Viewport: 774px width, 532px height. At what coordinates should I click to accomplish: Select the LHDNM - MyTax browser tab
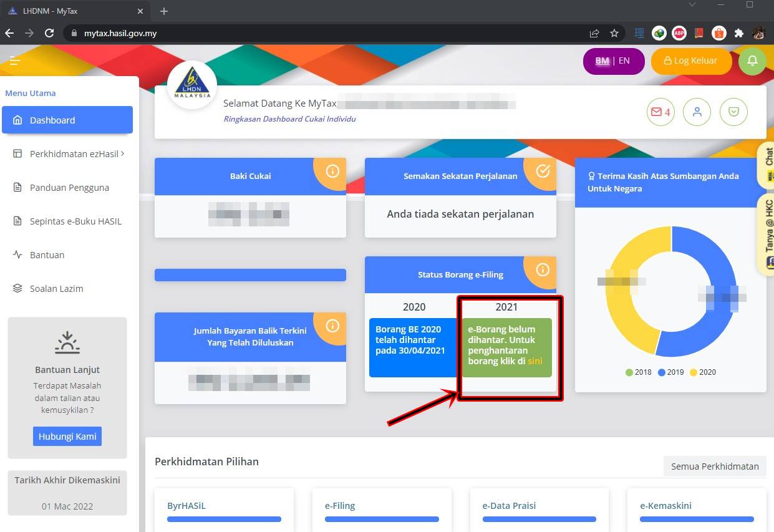75,11
